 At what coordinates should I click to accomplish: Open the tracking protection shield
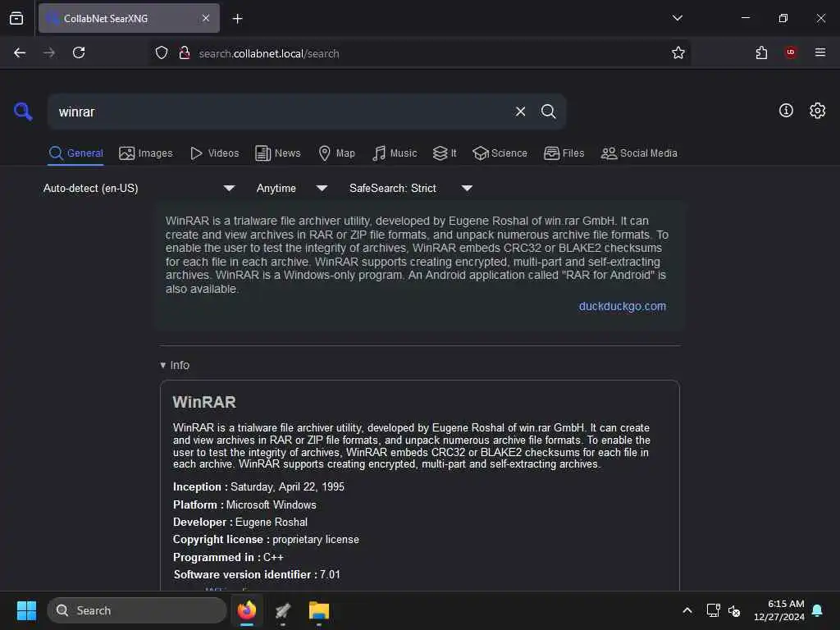[162, 53]
